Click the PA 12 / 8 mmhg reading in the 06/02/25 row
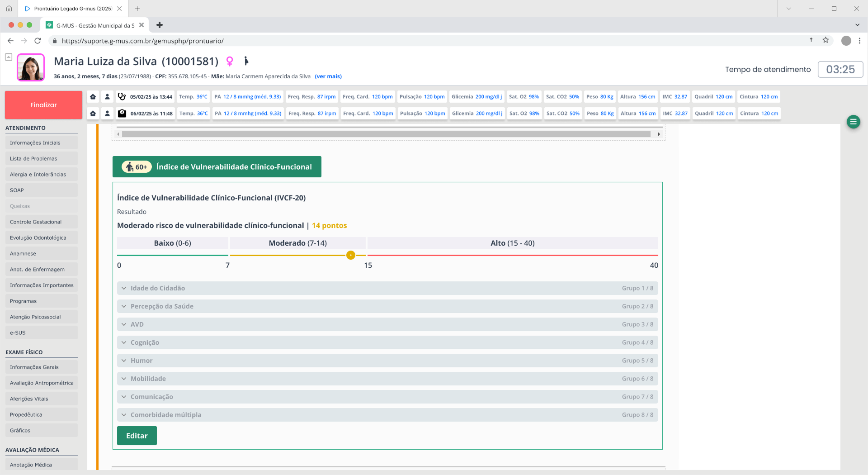The width and height of the screenshot is (868, 475). coord(248,114)
